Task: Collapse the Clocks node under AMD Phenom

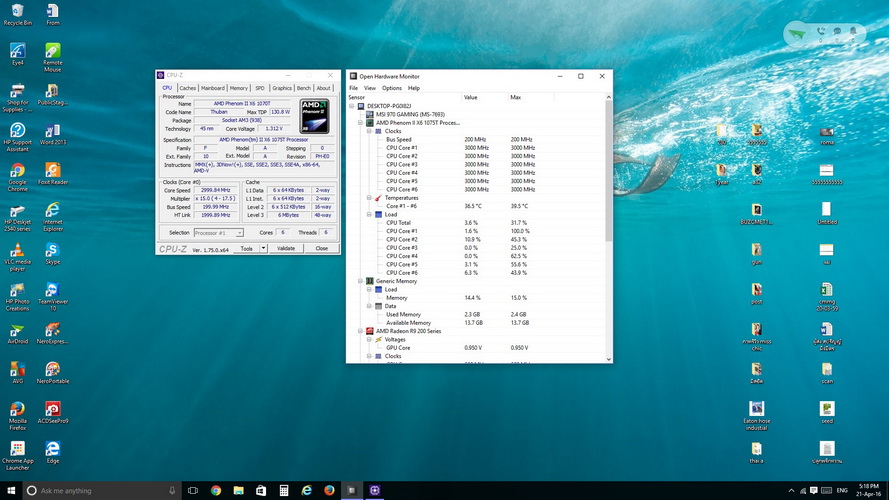Action: tap(369, 131)
